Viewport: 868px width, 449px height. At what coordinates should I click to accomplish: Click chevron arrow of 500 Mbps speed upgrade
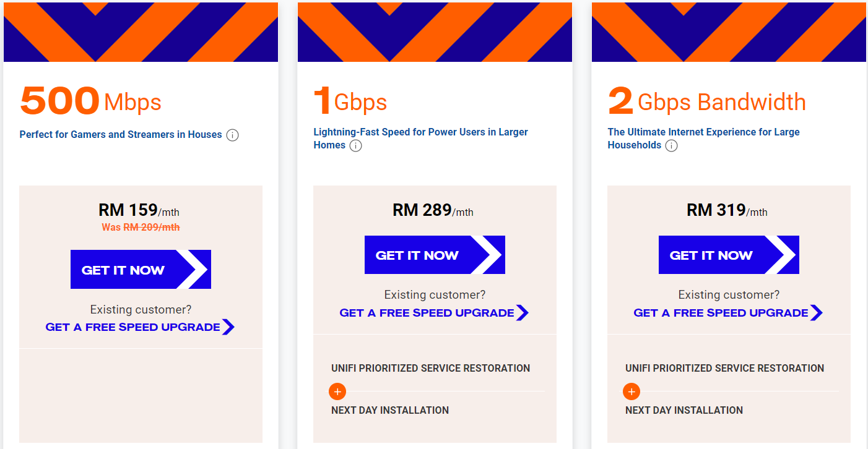[x=228, y=327]
